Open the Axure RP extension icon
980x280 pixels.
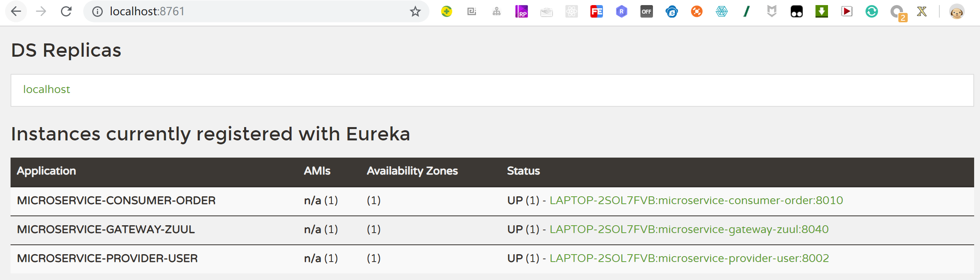pos(522,11)
